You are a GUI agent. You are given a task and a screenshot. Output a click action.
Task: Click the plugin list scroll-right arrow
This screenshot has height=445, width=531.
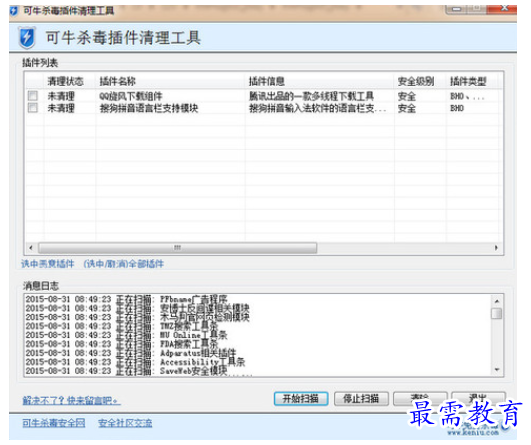pos(496,248)
